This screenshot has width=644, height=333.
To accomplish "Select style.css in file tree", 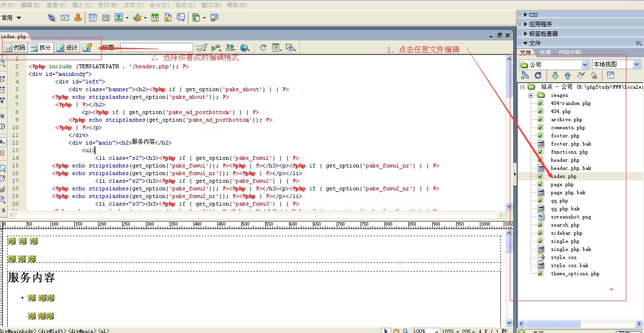I will click(563, 257).
